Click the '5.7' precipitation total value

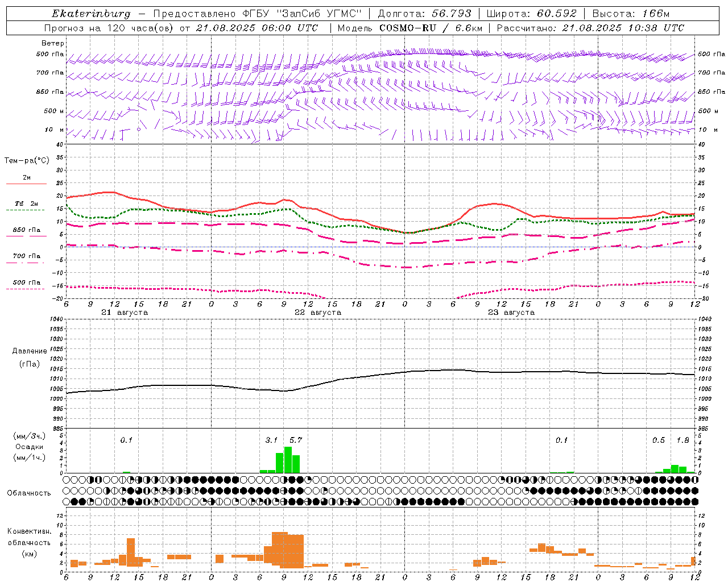[x=296, y=440]
